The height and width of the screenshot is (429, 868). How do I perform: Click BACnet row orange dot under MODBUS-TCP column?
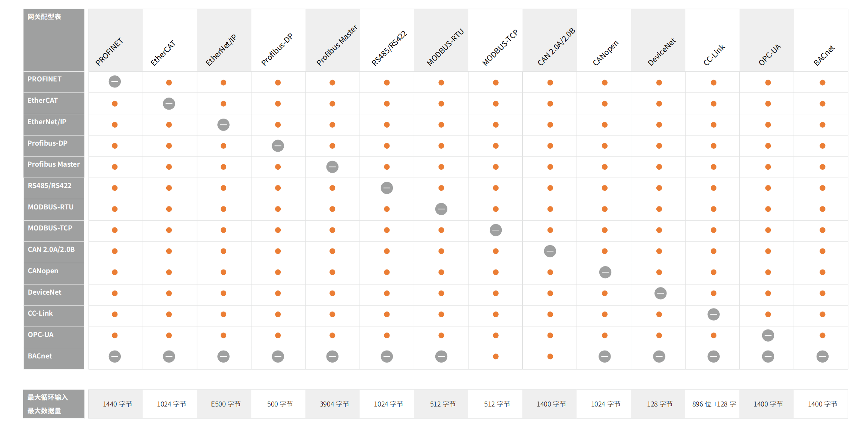point(496,357)
